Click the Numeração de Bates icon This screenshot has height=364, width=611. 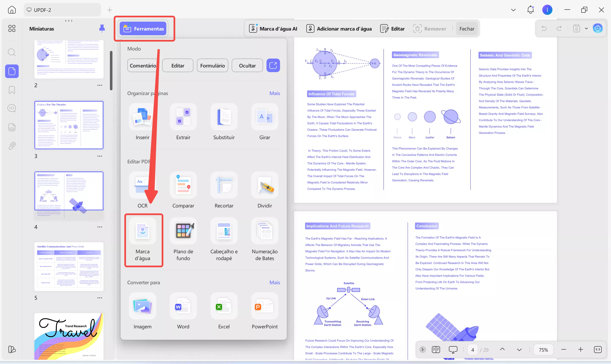coord(265,231)
